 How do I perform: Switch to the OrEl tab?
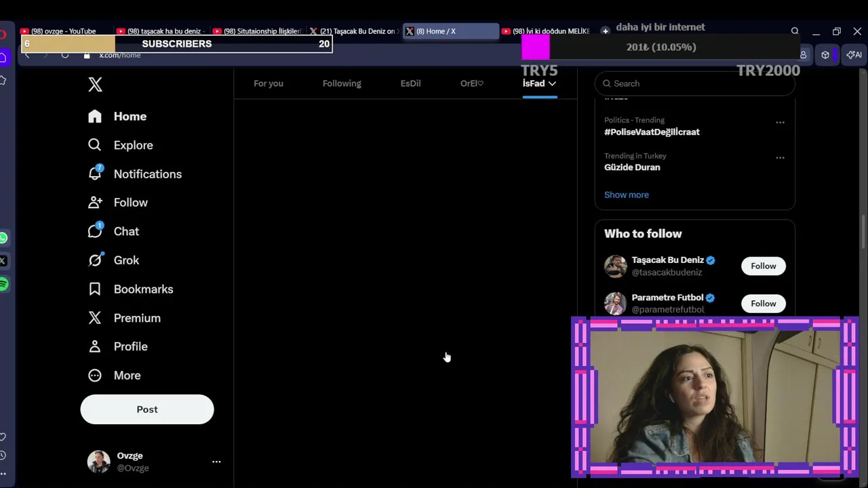(x=472, y=83)
